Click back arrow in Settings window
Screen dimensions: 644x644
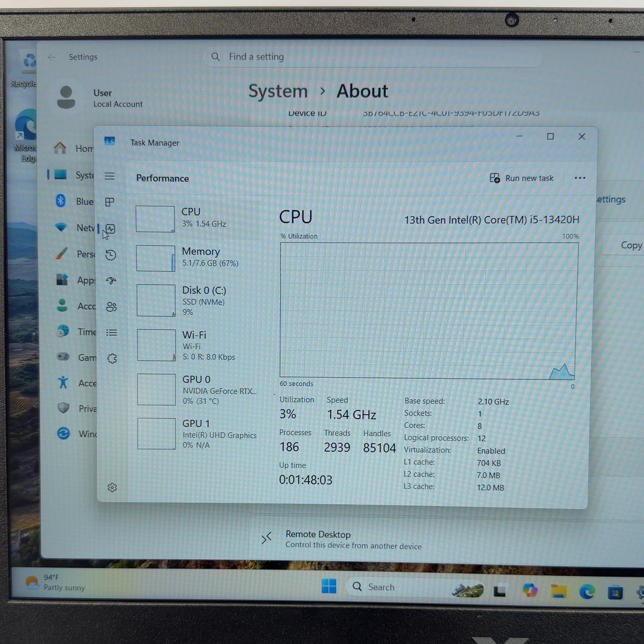click(x=52, y=57)
